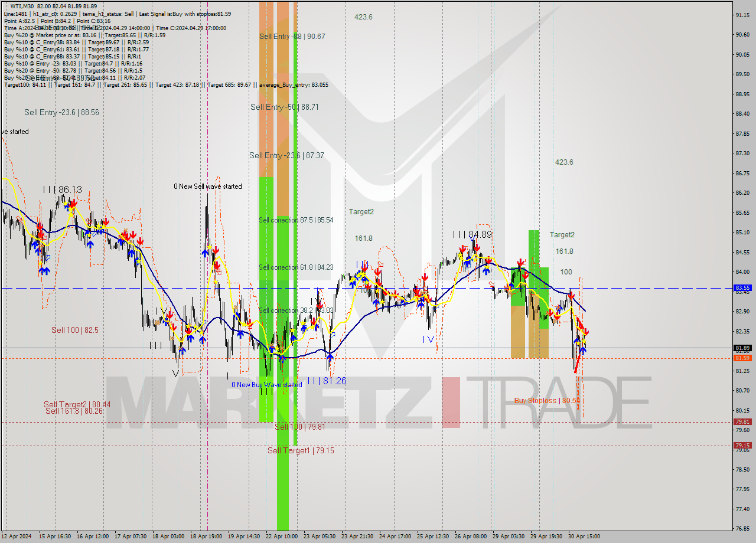Click '30 Apr 15:00' on time axis
This screenshot has width=756, height=543.
click(585, 537)
